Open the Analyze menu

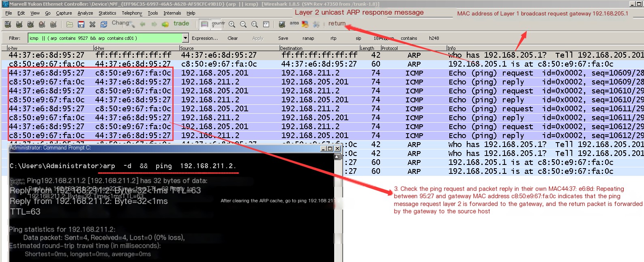(x=85, y=13)
